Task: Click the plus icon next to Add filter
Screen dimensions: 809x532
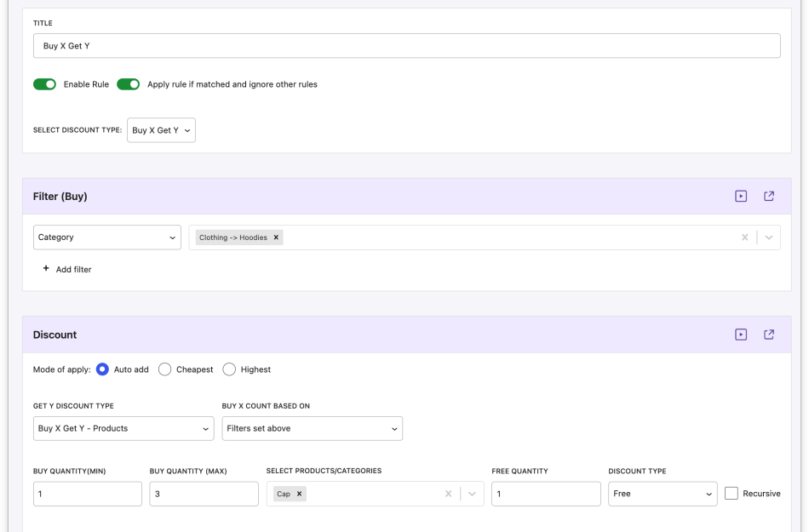Action: 45,268
